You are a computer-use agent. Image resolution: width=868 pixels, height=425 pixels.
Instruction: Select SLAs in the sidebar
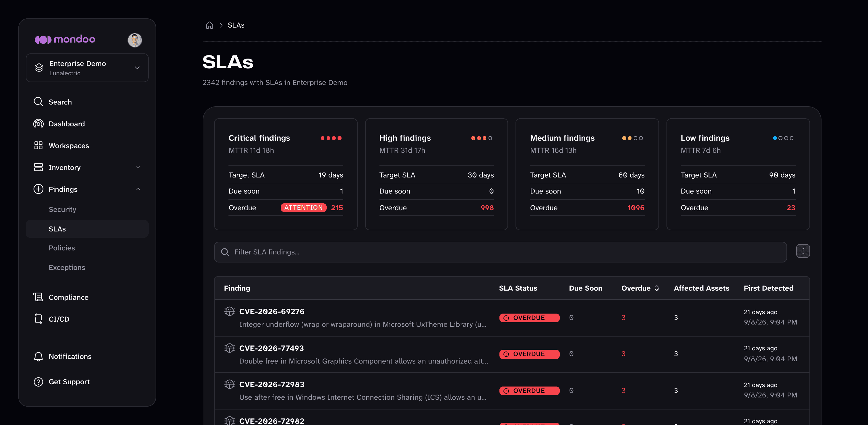[87, 229]
